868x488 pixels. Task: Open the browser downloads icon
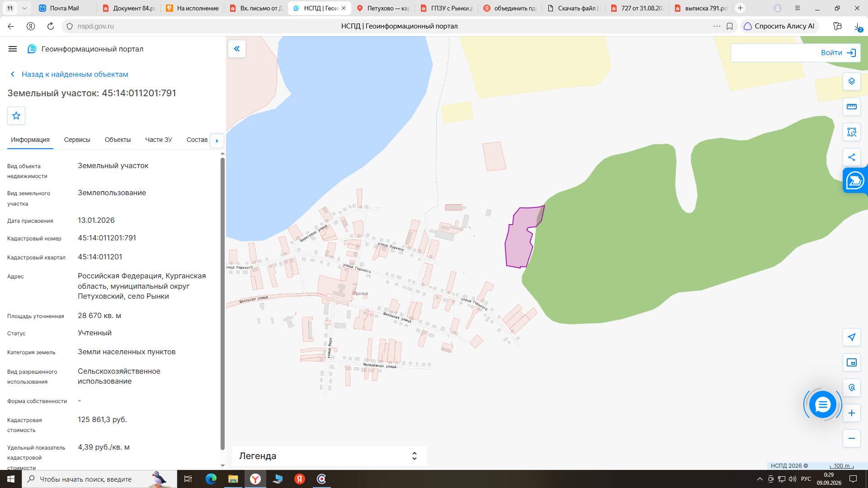(858, 26)
